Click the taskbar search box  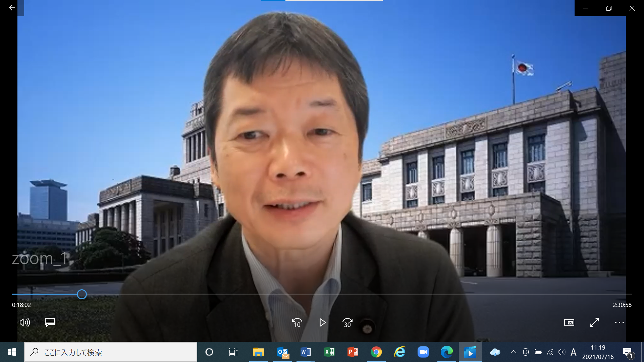coord(111,352)
